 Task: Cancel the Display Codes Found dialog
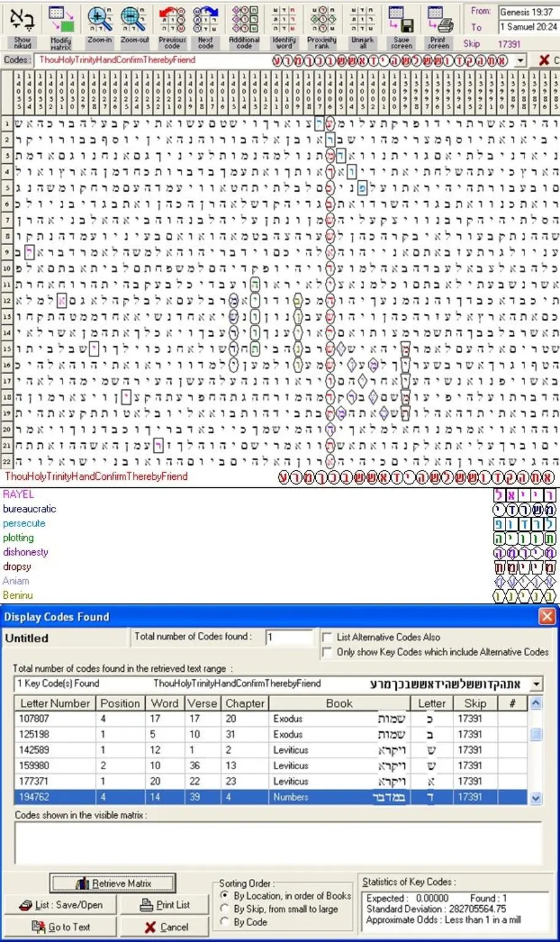pos(164,927)
